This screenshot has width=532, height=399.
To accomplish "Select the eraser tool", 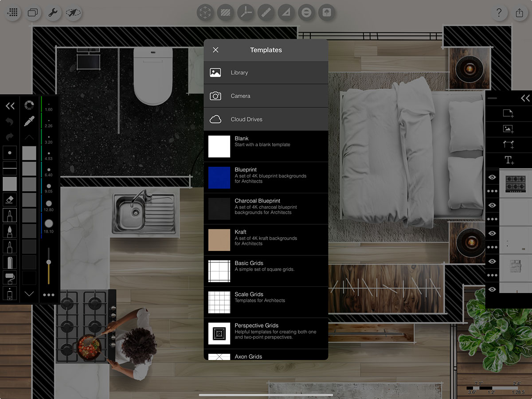I will click(10, 199).
